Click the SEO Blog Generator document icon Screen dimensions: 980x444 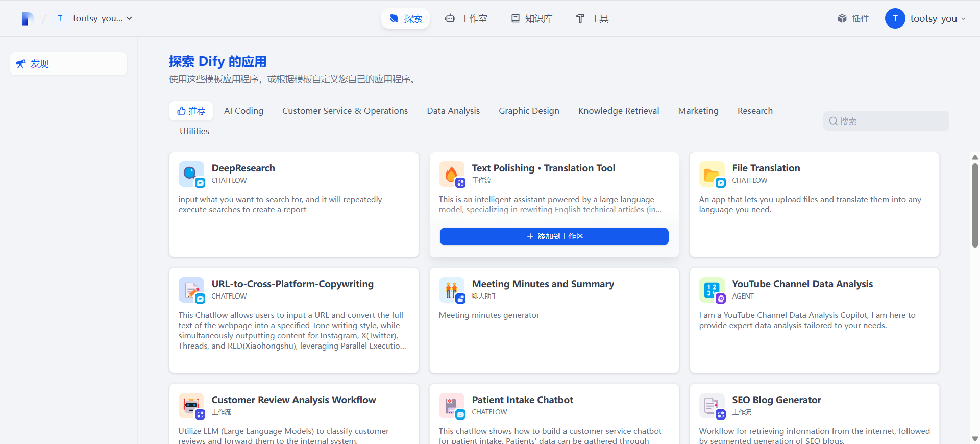click(x=712, y=406)
